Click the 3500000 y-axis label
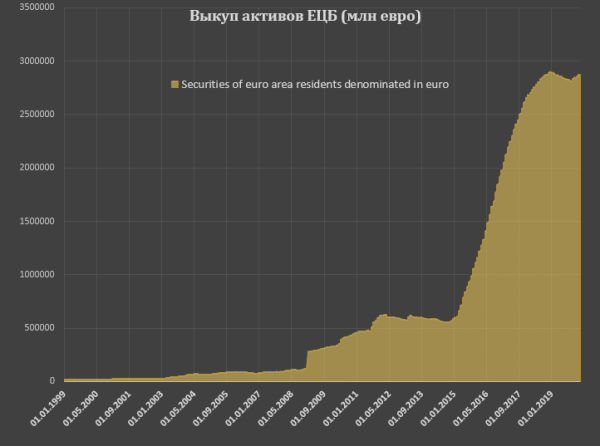The width and height of the screenshot is (600, 446). (31, 8)
